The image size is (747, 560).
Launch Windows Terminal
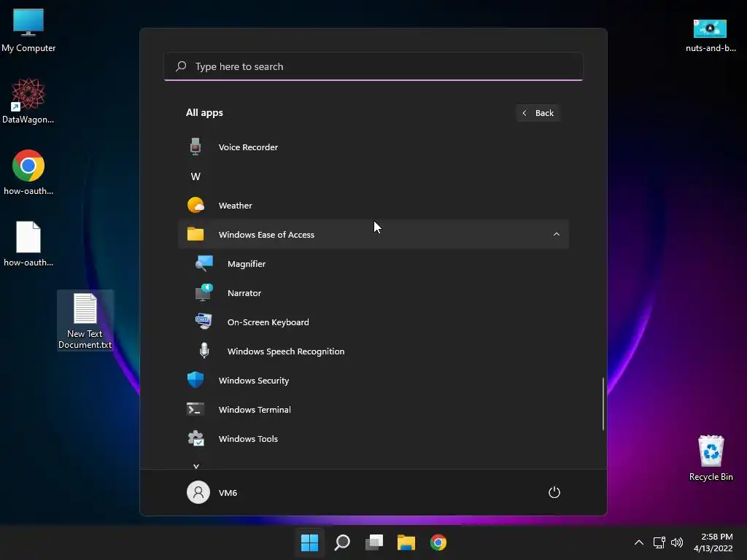373,409
